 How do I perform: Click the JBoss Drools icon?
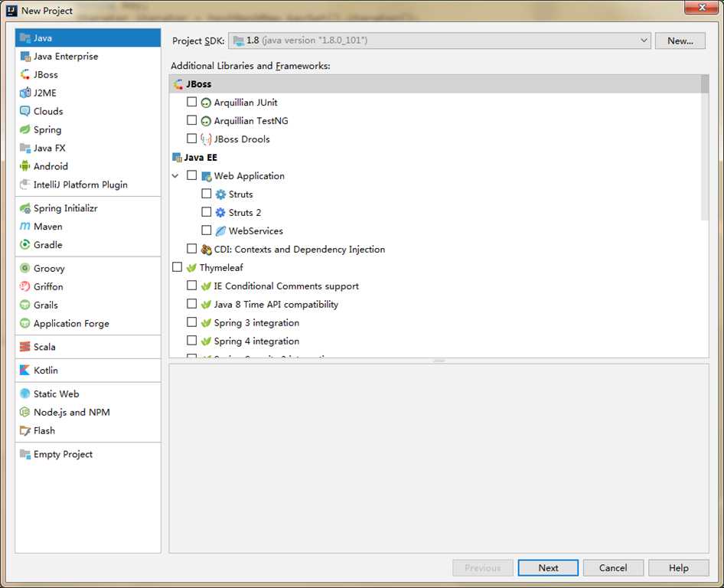206,139
